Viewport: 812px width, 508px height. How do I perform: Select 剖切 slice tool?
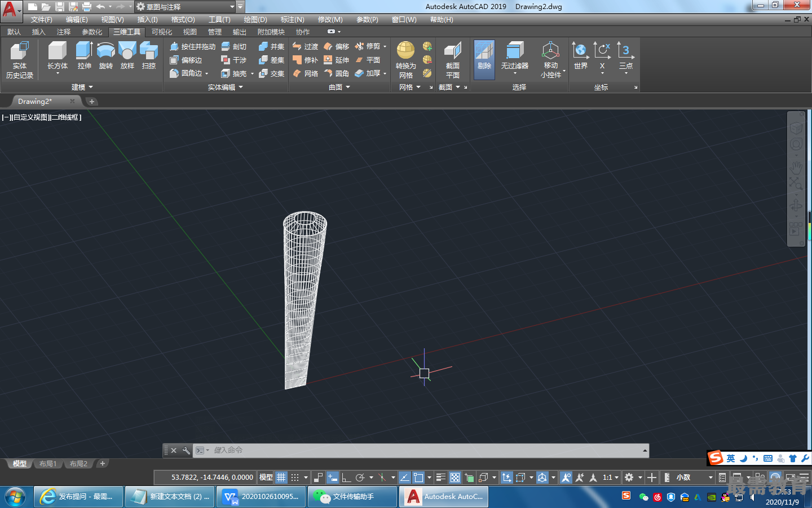(233, 46)
